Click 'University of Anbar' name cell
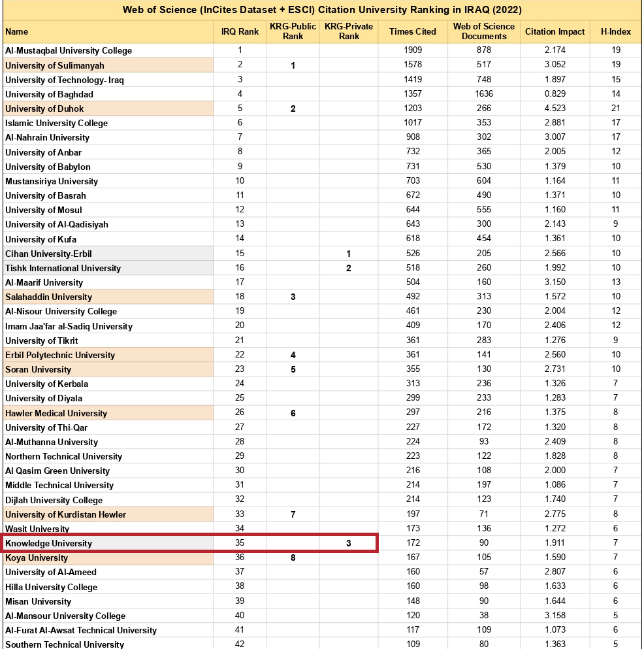Viewport: 644px width, 649px height. 108,152
